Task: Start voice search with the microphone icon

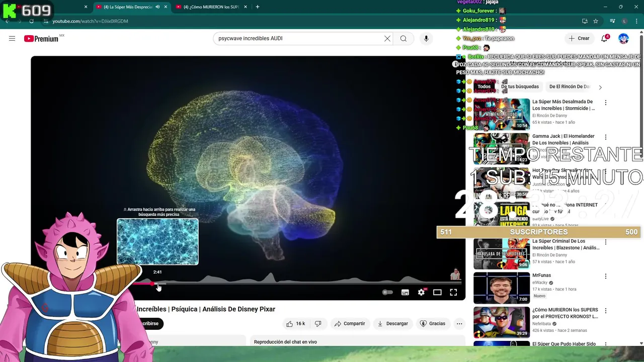Action: 426,38
